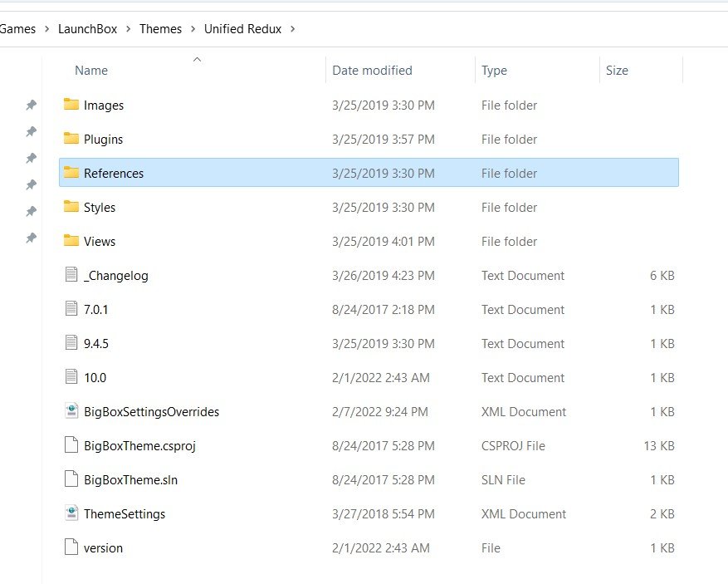Click the BigBoxTheme.sln file icon
The width and height of the screenshot is (728, 584).
tap(71, 478)
